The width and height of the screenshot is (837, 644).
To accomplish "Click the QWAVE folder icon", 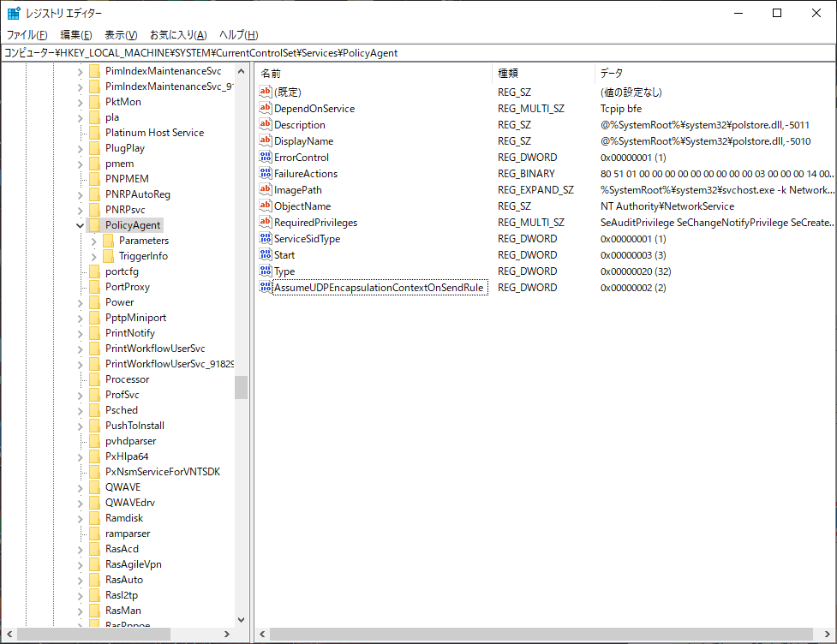I will tap(94, 486).
